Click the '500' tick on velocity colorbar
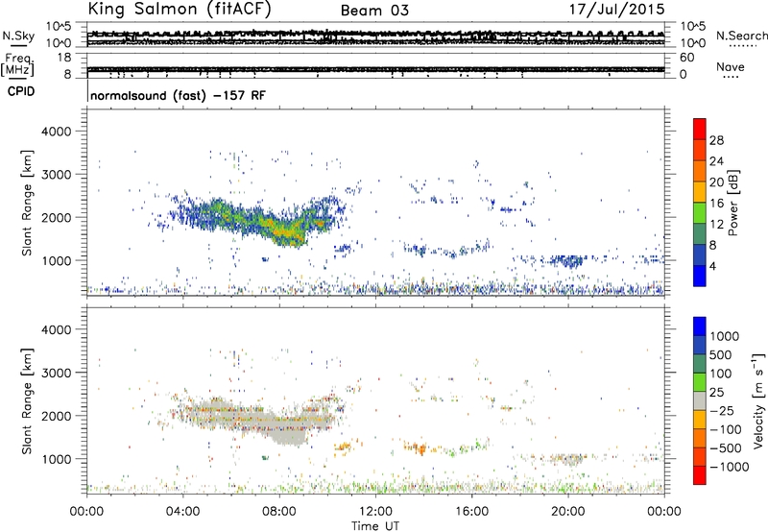Screen dimensions: 768x532 point(723,355)
